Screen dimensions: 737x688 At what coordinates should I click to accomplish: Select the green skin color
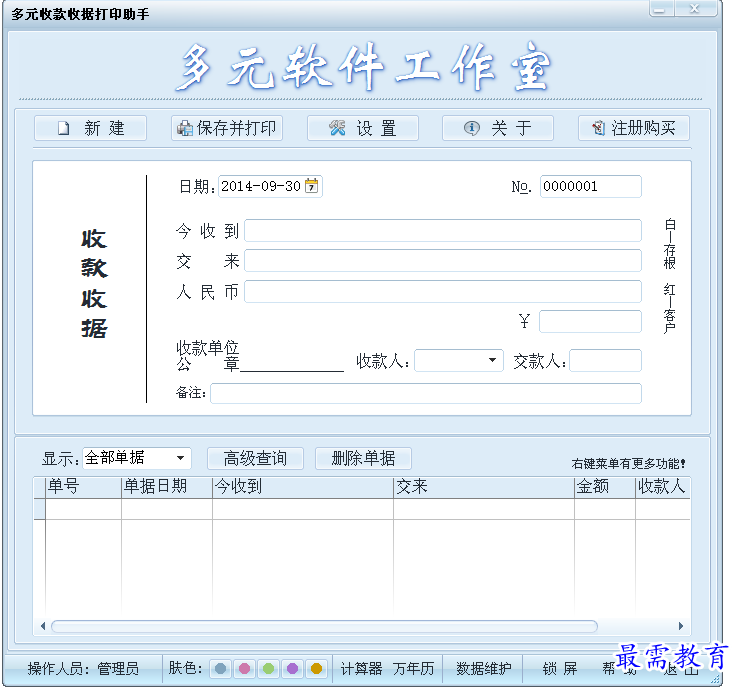268,668
